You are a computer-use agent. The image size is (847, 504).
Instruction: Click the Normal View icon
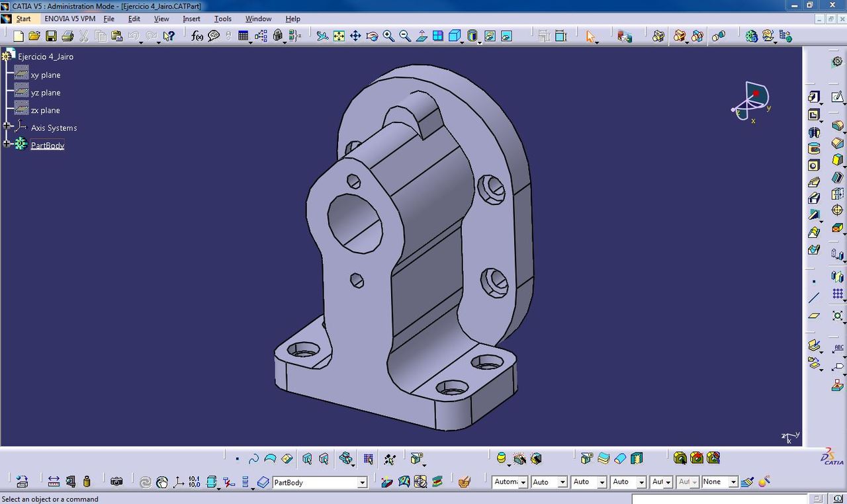[422, 36]
